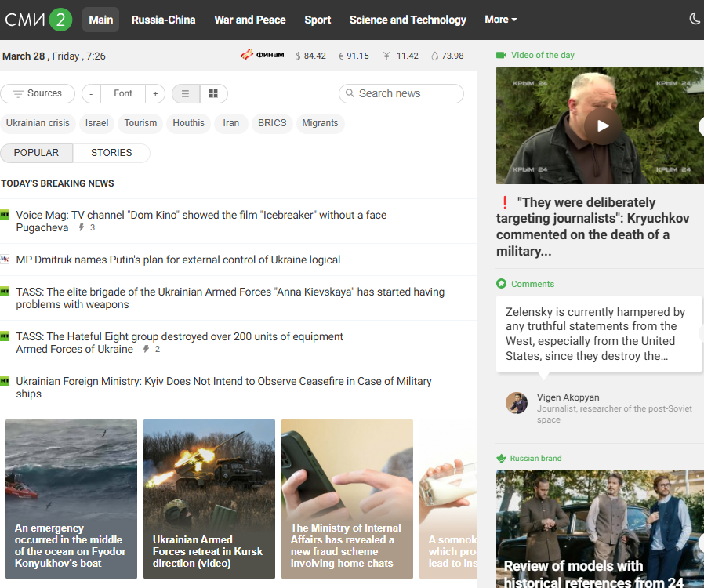
Task: Click the SMI2 logo
Action: pyautogui.click(x=38, y=20)
